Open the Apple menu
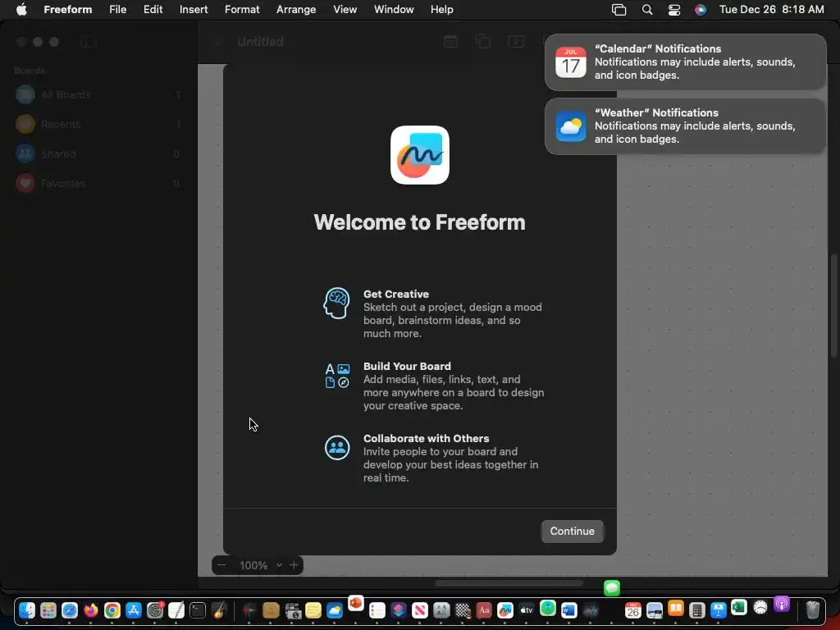840x630 pixels. pos(21,10)
